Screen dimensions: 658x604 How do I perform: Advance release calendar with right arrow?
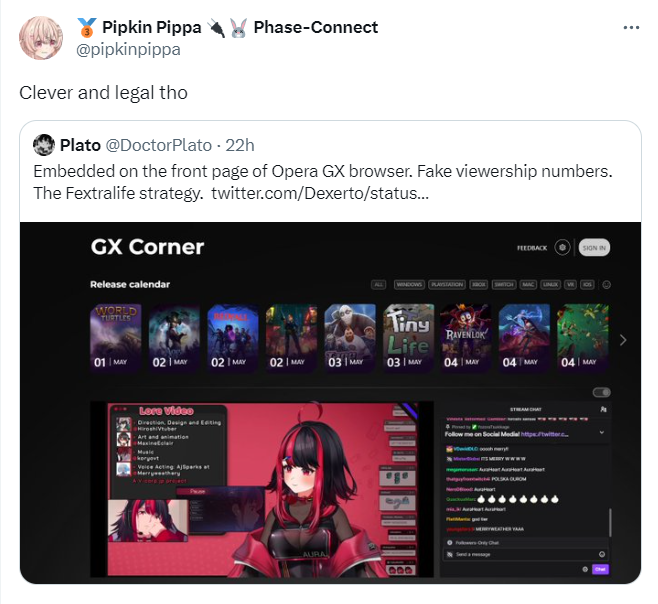click(623, 340)
